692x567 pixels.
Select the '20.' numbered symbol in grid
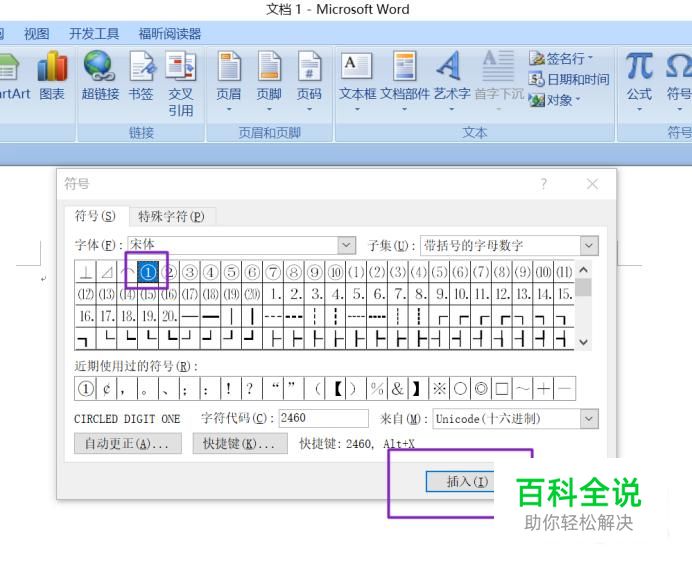(169, 316)
